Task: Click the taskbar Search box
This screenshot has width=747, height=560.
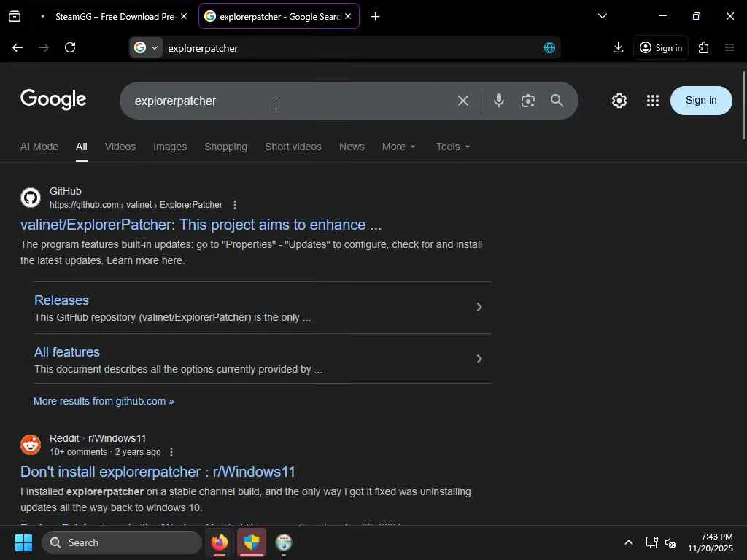Action: 122,542
